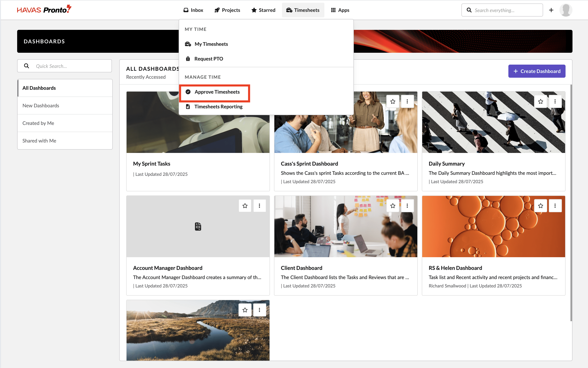Image resolution: width=588 pixels, height=368 pixels.
Task: Click the Starred star icon in nav
Action: [x=254, y=10]
